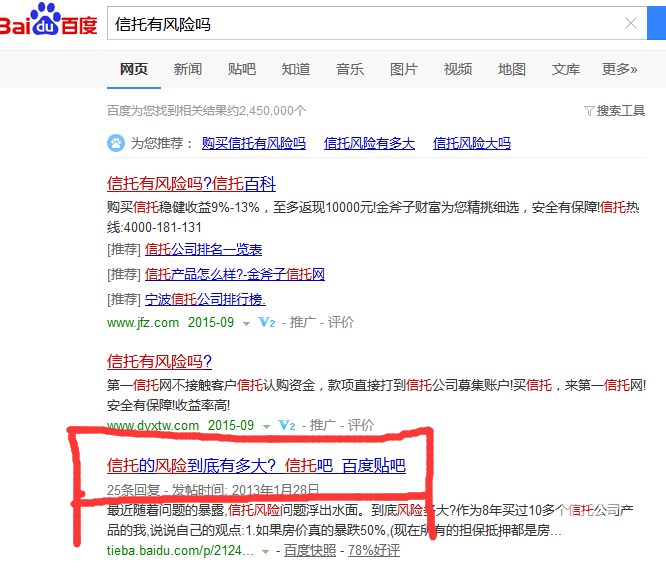666x568 pixels.
Task: Open suggested search 信托风险大吗
Action: point(471,143)
